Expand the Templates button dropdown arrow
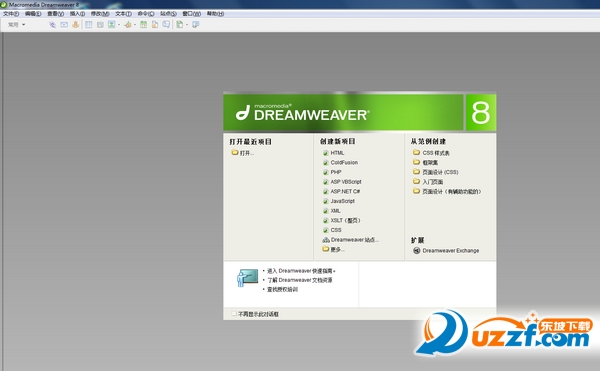Viewport: 600px width, 371px height. click(x=187, y=25)
